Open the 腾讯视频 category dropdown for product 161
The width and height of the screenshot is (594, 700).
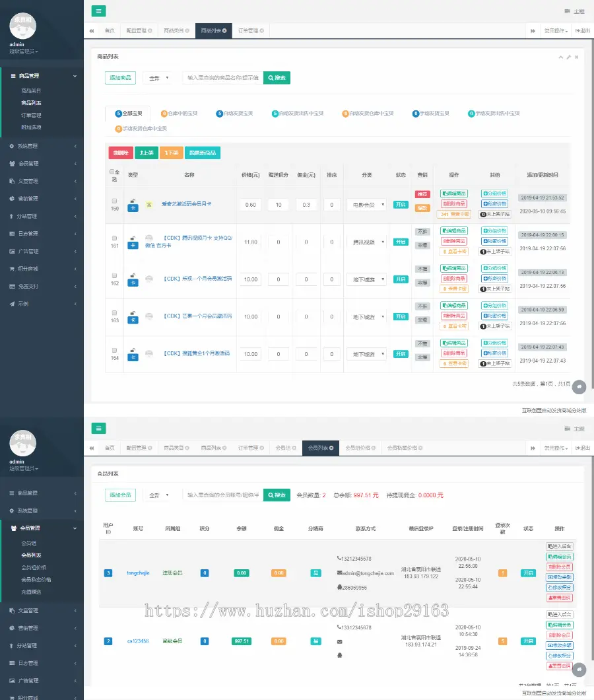(x=367, y=242)
